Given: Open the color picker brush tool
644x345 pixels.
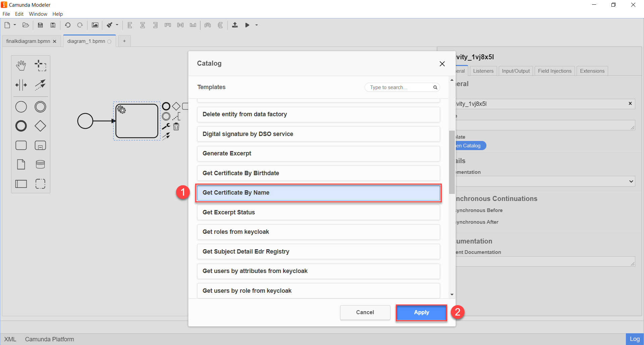Looking at the screenshot, I should (x=109, y=25).
